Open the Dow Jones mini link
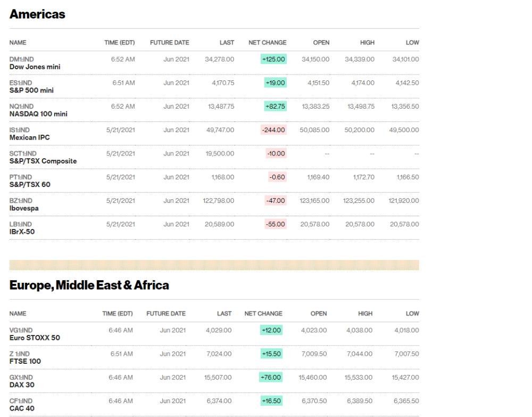 (35, 67)
